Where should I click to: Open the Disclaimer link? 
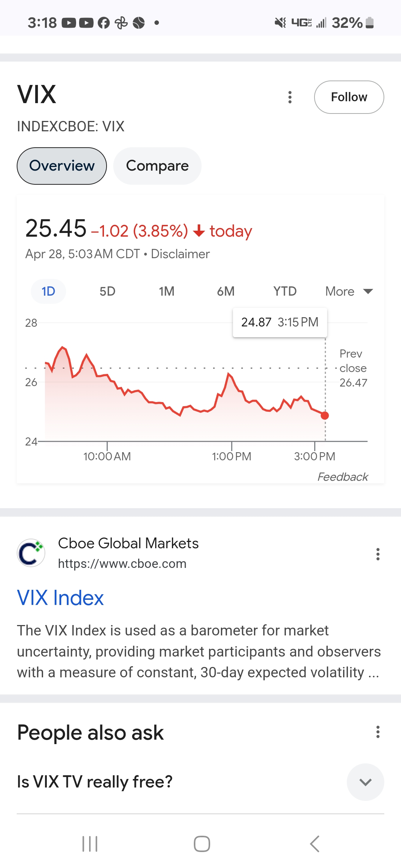(x=180, y=254)
